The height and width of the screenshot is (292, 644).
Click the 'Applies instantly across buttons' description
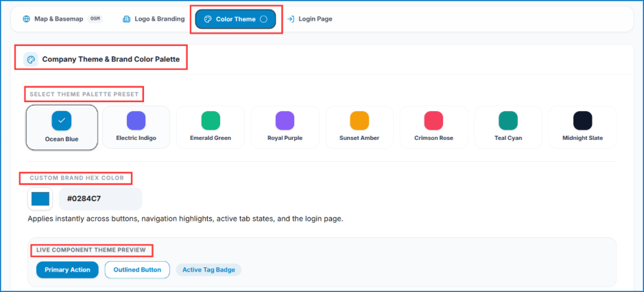(185, 219)
